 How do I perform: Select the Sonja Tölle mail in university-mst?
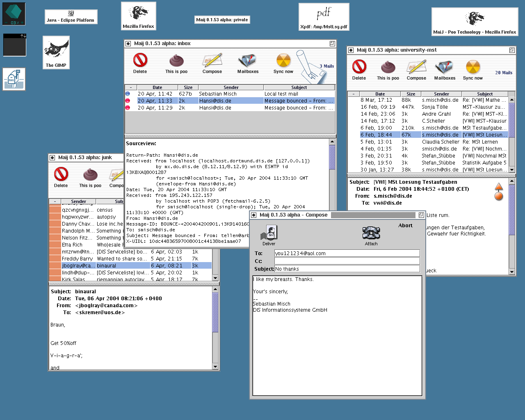428,107
